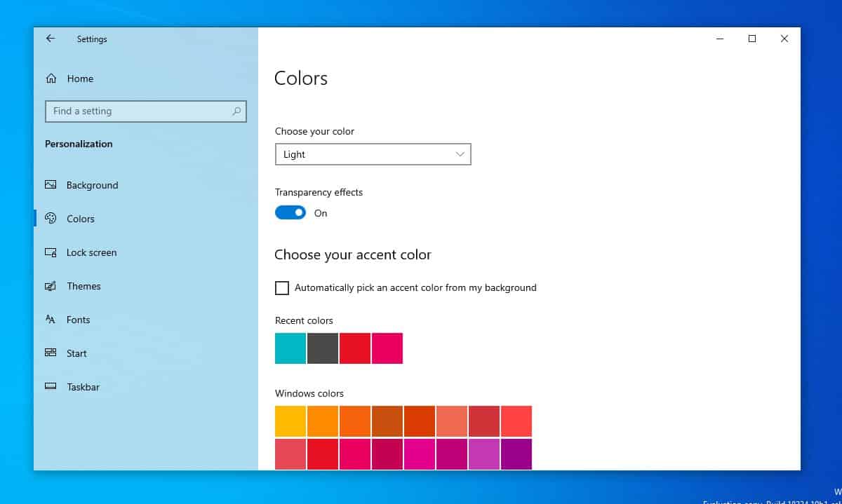Image resolution: width=842 pixels, height=504 pixels.
Task: Enable automatically pick accent color checkbox
Action: (x=282, y=287)
